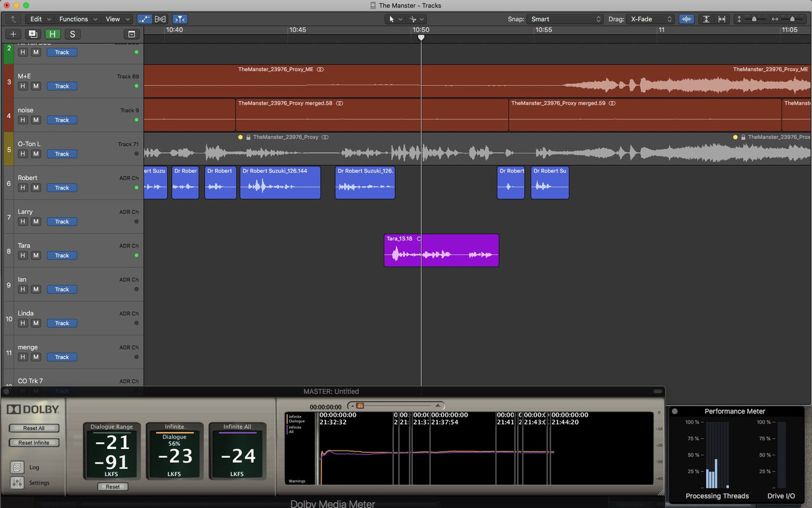Click the Dolby logo in the meter
Viewport: 812px width, 508px height.
33,410
